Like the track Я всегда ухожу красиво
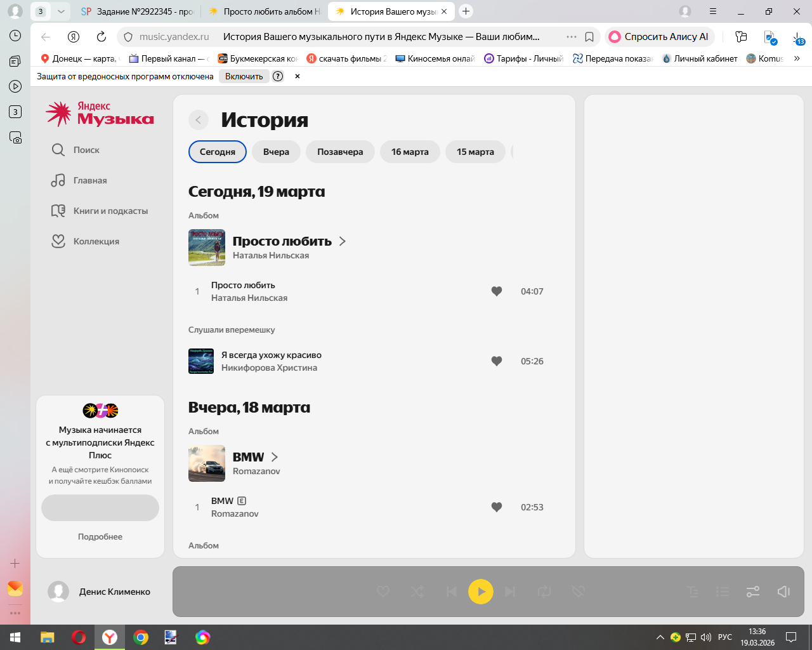 [x=497, y=361]
